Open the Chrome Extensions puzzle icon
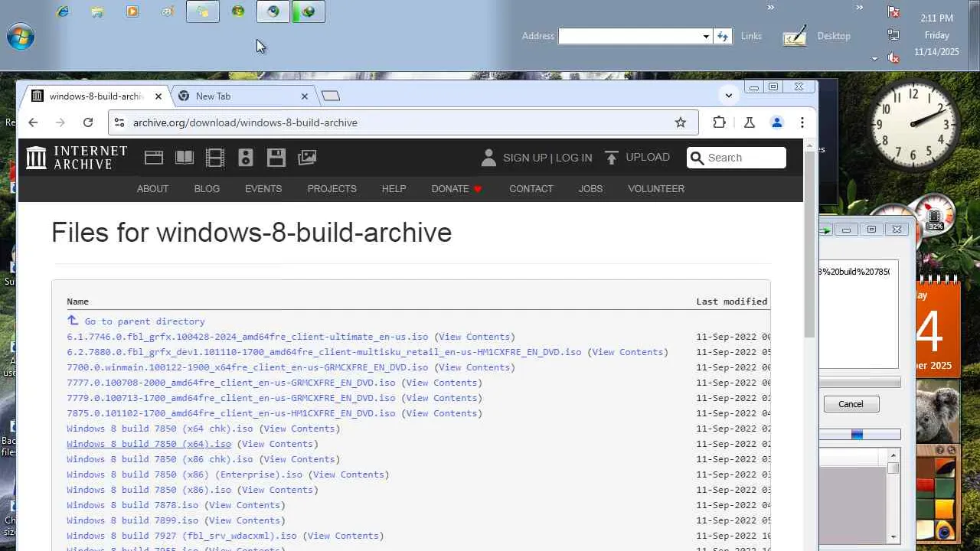This screenshot has height=551, width=980. pos(719,122)
